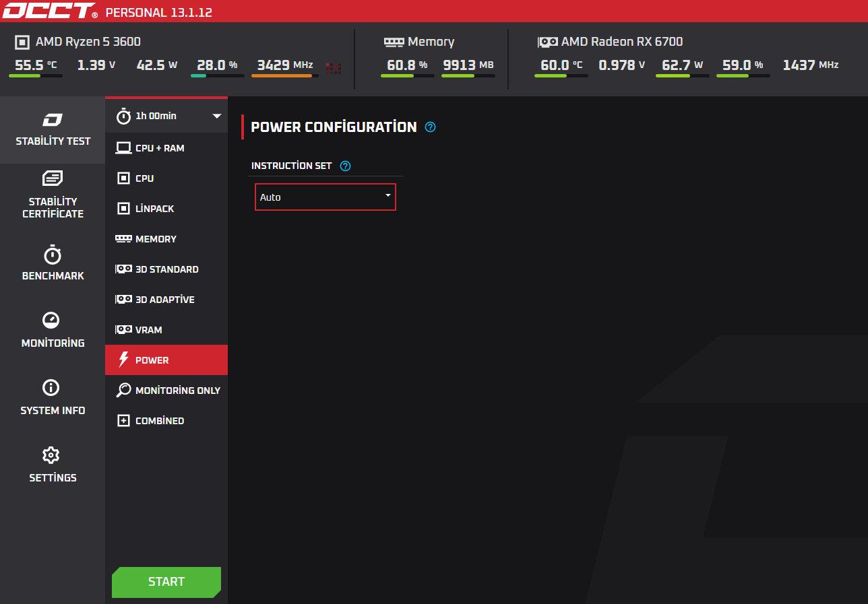Viewport: 868px width, 604px height.
Task: Click the INSTRUCTION SET label
Action: tap(292, 166)
